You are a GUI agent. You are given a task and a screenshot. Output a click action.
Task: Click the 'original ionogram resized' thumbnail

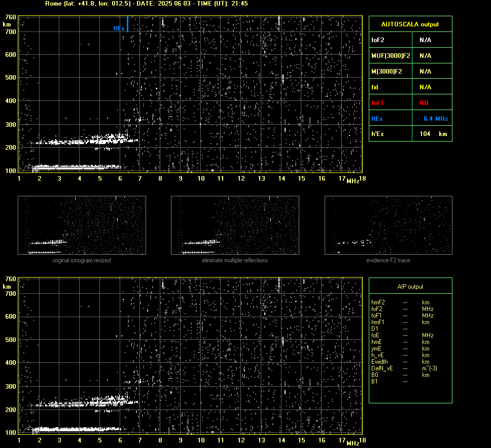82,225
